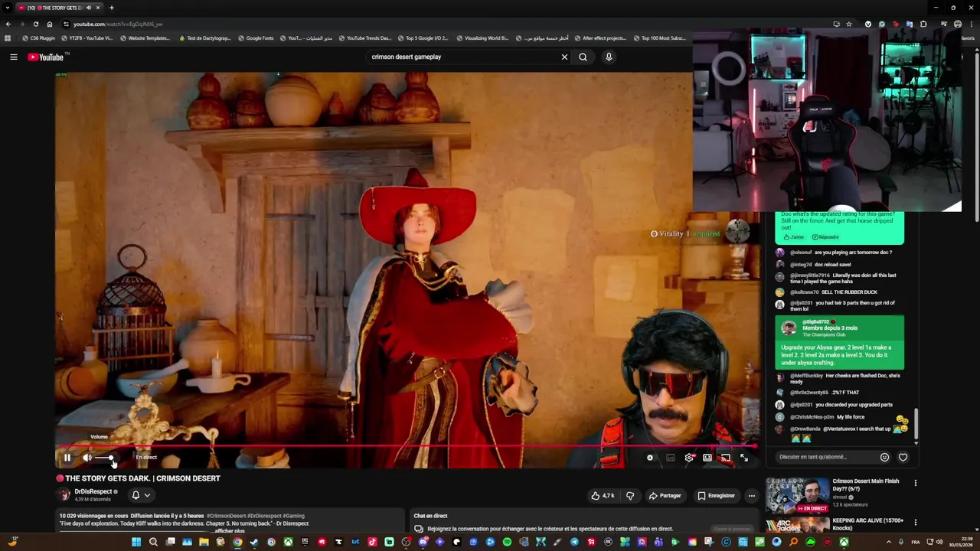
Task: Clear the search query with X
Action: (x=564, y=57)
